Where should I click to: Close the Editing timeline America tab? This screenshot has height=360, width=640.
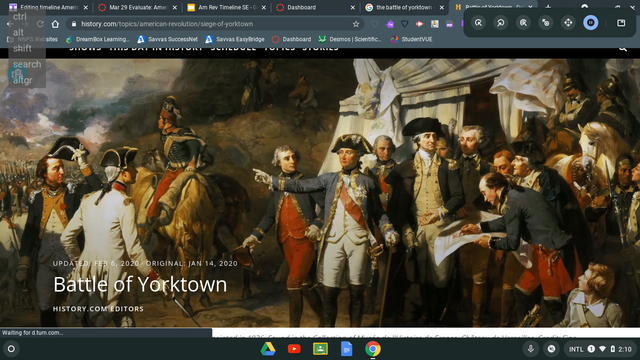tap(85, 7)
